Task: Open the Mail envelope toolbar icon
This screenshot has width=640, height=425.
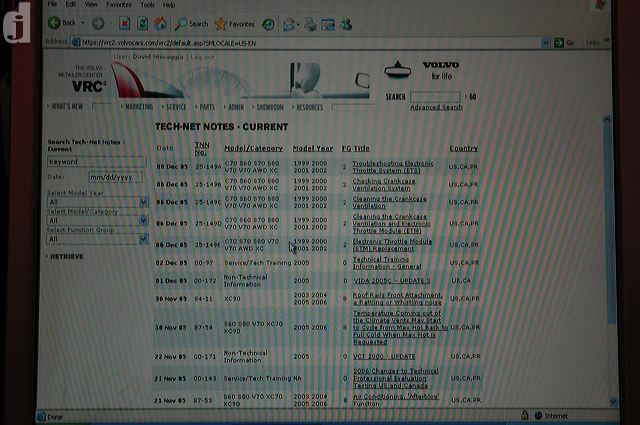Action: [x=291, y=24]
